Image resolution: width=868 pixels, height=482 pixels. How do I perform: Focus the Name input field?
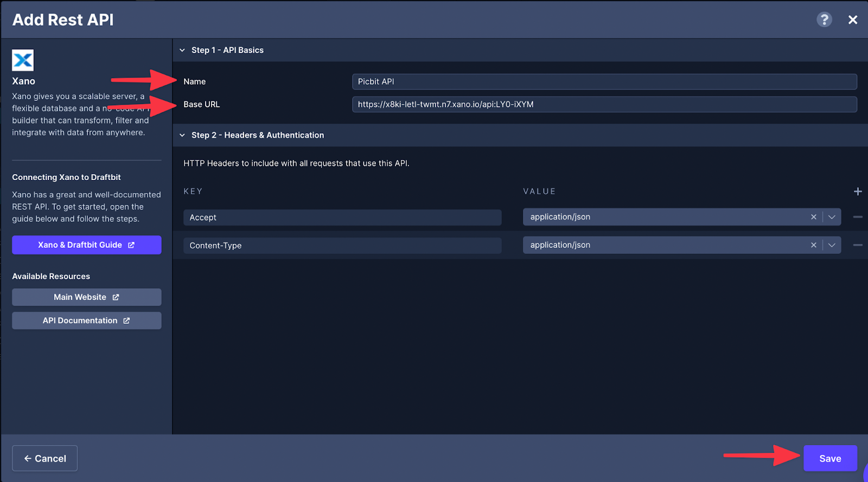point(604,82)
